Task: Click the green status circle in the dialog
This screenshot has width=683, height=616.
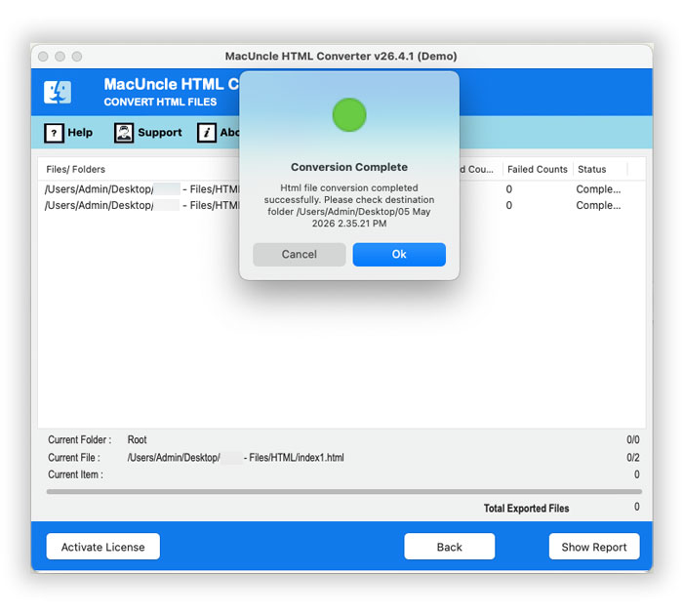Action: 349,115
